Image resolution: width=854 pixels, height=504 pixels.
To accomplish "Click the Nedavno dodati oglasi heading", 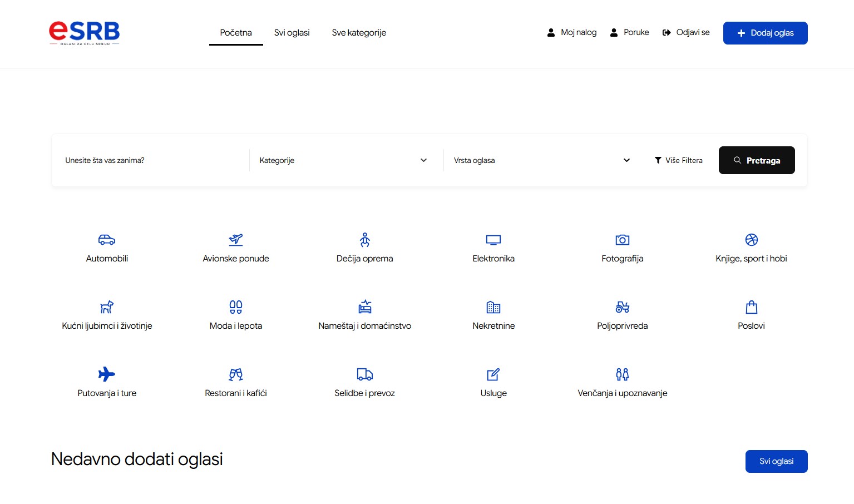I will click(x=137, y=459).
